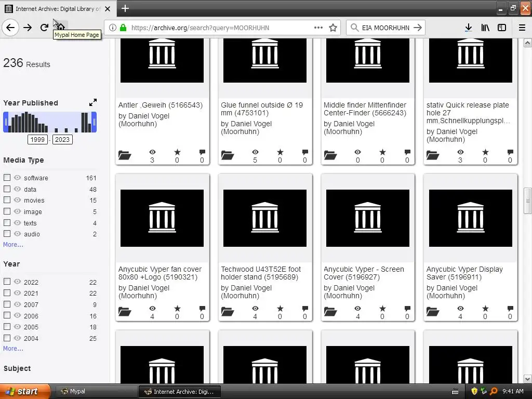Viewport: 532px width, 399px height.
Task: Click the folder icon on Antler Geweih card
Action: point(125,155)
